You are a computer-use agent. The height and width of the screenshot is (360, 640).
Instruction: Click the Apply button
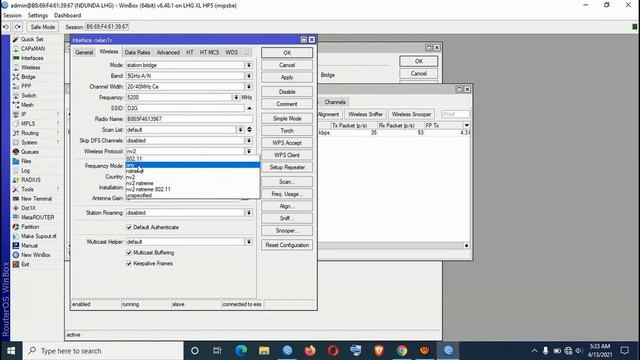tap(287, 78)
